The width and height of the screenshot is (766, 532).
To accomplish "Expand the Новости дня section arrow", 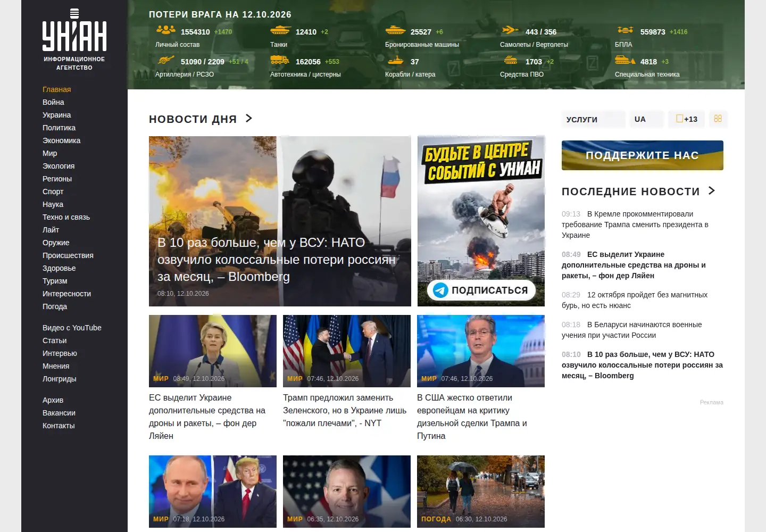I will 248,118.
